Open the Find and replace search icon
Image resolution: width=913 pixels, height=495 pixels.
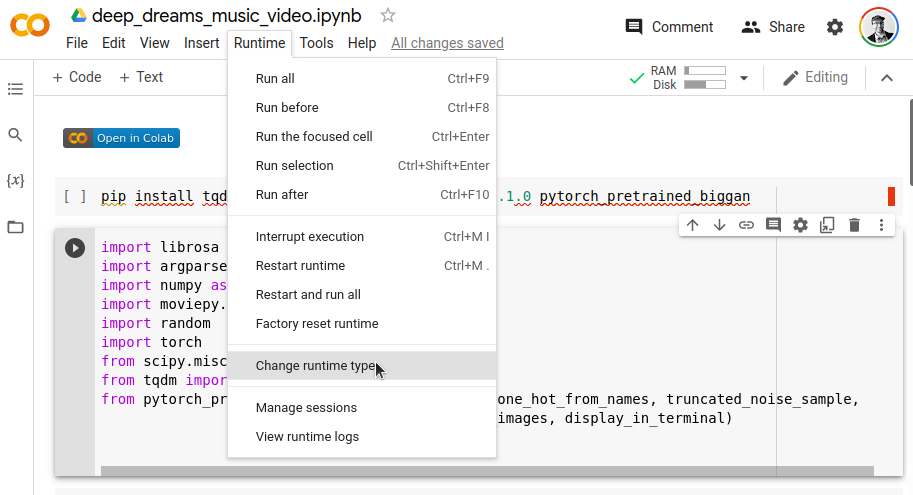point(16,135)
